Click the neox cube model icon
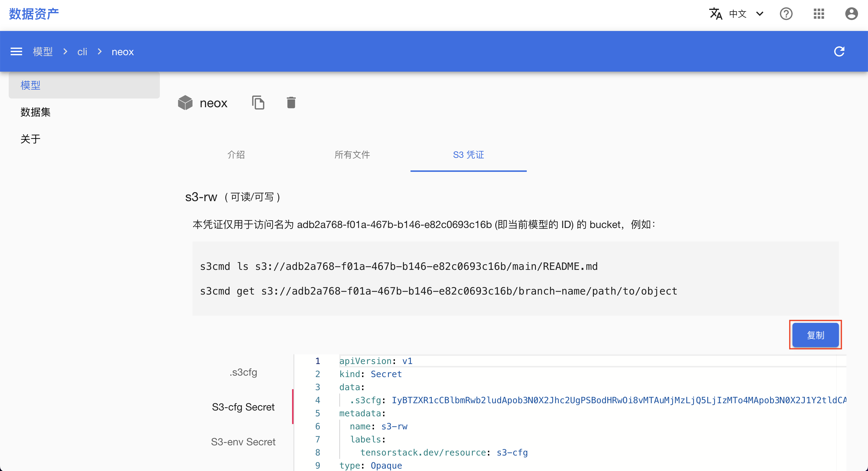Image resolution: width=868 pixels, height=471 pixels. pyautogui.click(x=185, y=103)
